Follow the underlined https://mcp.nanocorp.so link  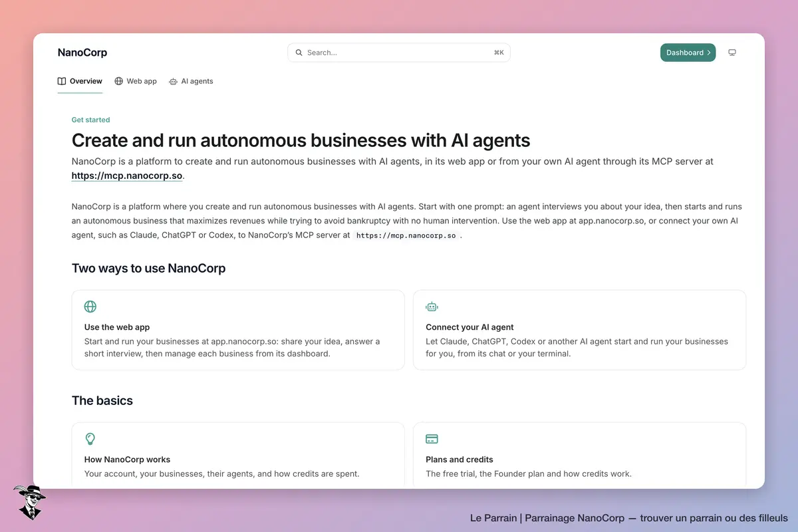(x=127, y=176)
